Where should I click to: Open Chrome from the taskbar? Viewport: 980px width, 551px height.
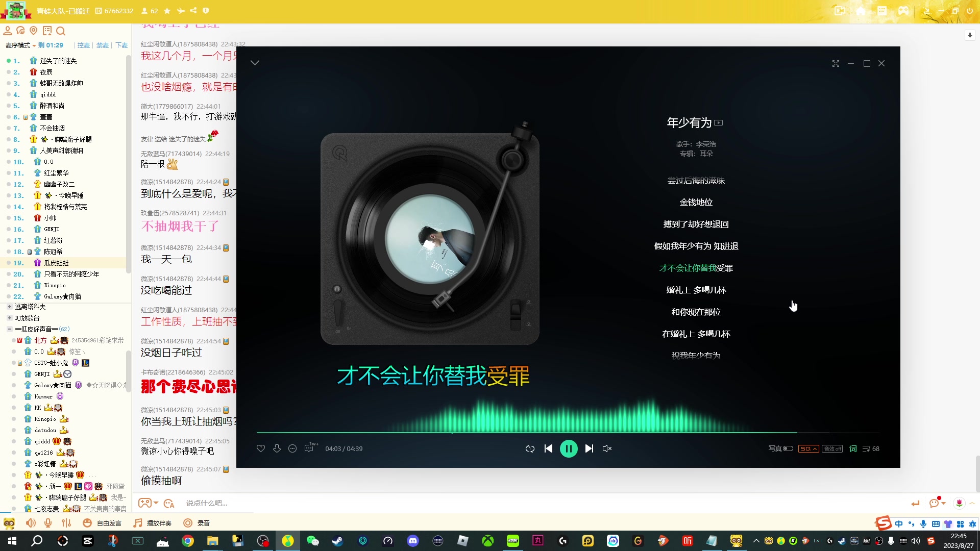pyautogui.click(x=188, y=541)
